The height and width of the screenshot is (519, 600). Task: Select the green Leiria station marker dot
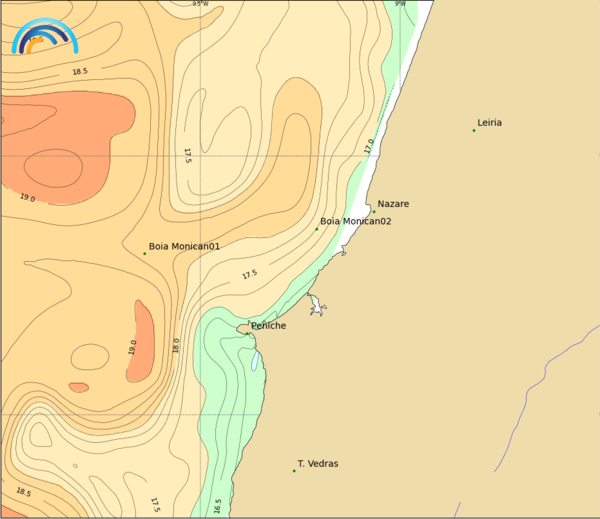click(x=474, y=130)
